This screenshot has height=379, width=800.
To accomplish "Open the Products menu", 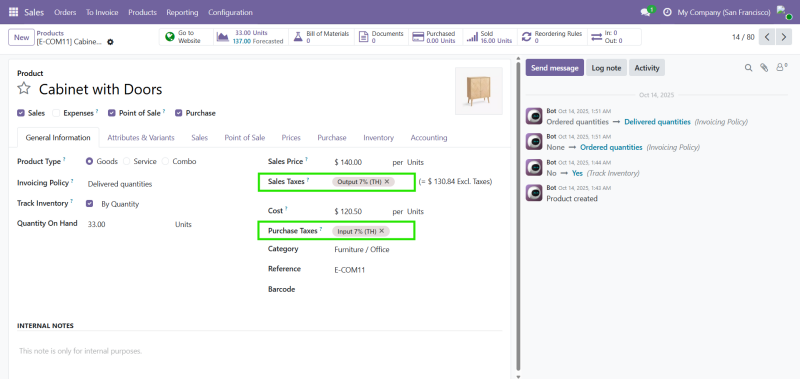I will point(142,12).
